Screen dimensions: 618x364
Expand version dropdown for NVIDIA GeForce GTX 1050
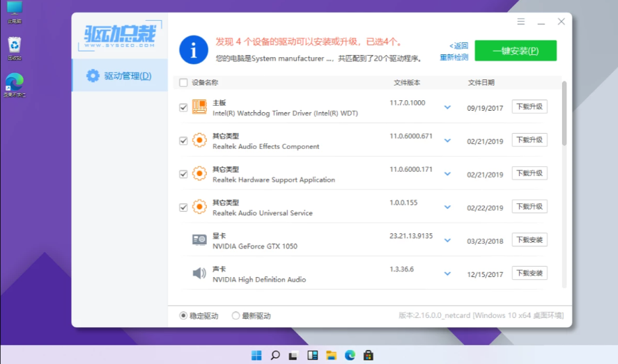point(447,240)
